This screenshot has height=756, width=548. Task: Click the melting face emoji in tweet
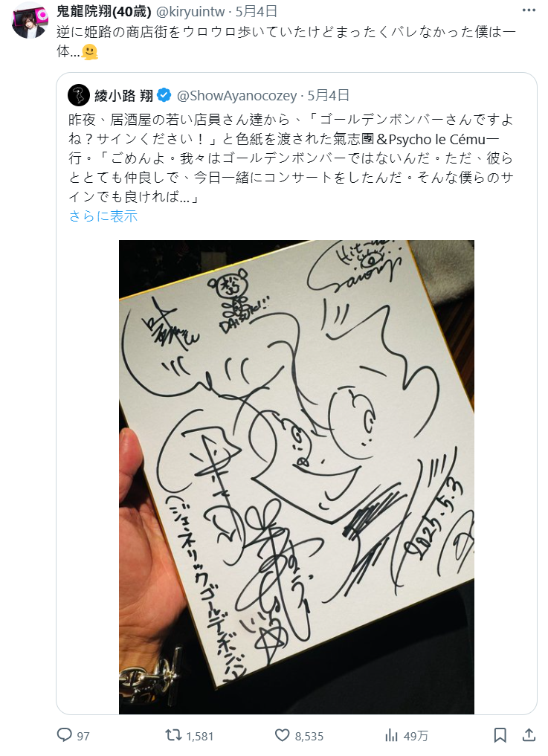[x=90, y=51]
